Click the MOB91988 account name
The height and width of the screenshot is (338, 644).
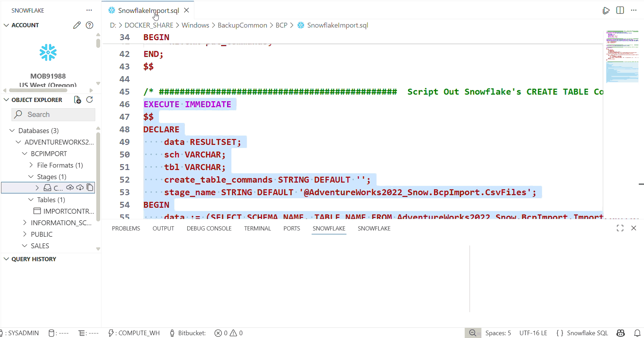pos(48,76)
